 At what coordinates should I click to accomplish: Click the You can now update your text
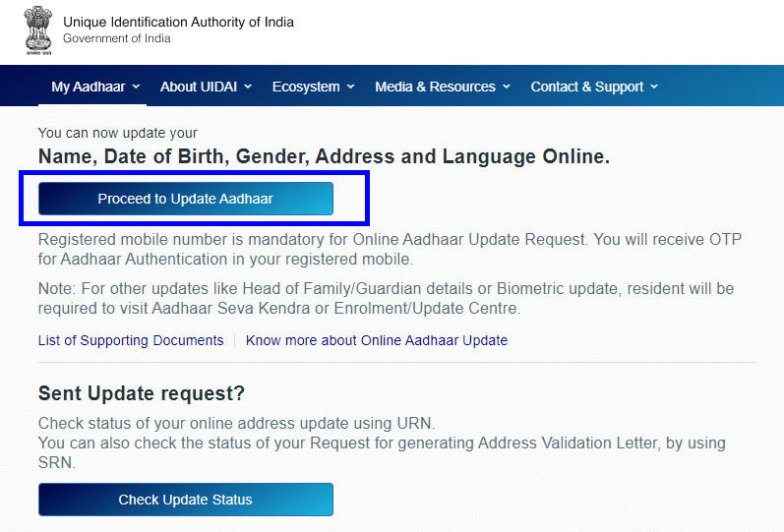click(117, 133)
